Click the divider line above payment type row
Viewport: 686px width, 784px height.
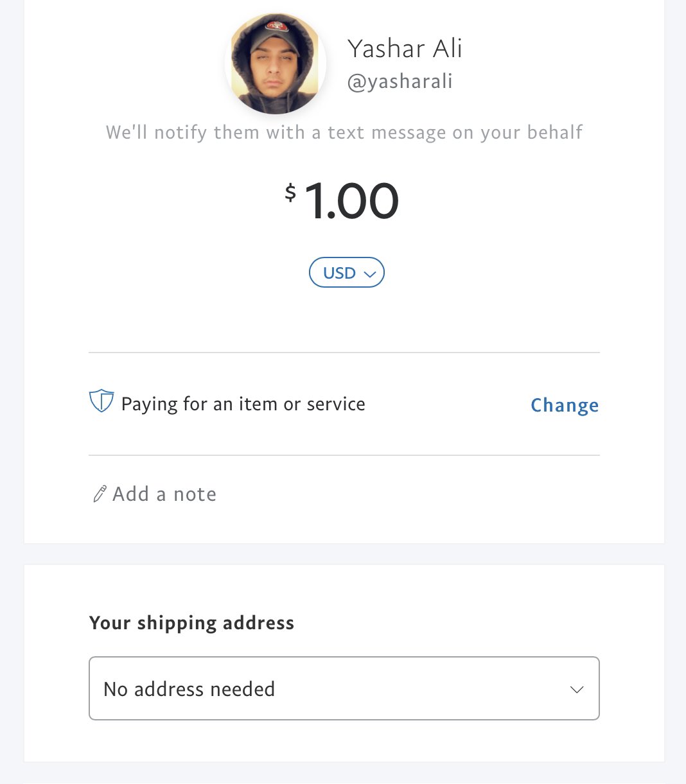coord(344,353)
